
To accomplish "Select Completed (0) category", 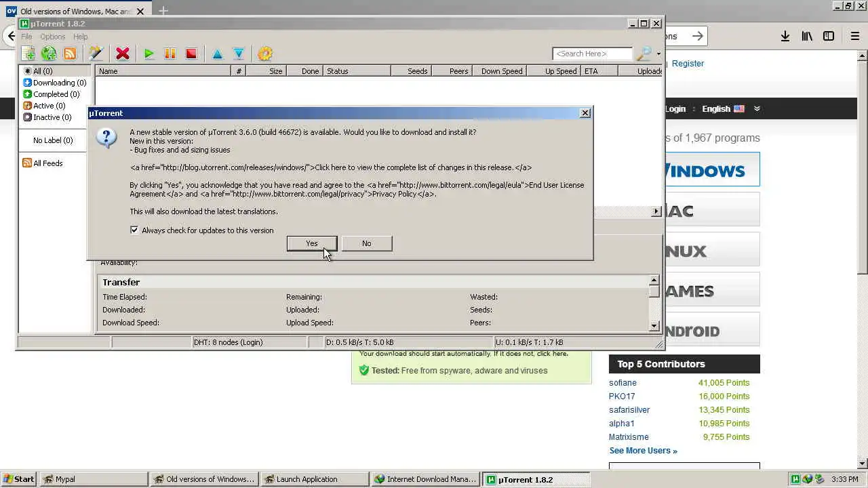I will point(52,94).
